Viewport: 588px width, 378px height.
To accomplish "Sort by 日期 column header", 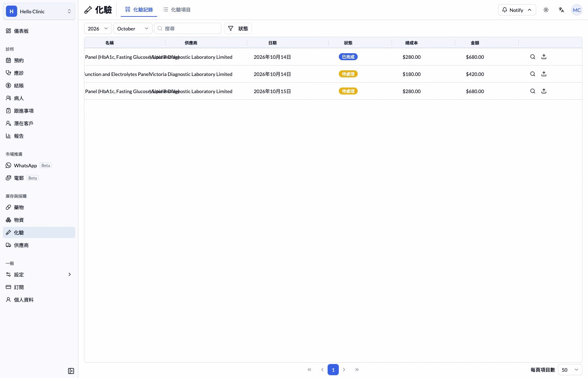I will 272,43.
